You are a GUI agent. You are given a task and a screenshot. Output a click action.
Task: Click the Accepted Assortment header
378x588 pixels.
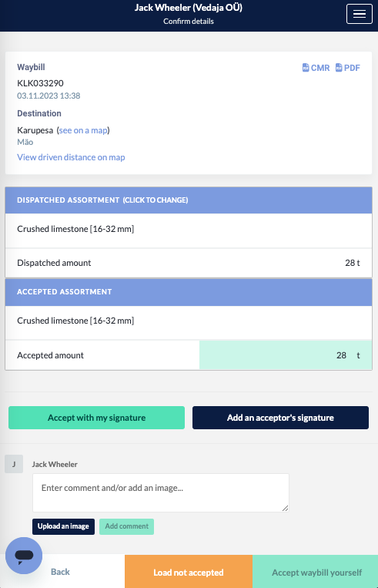[x=189, y=292]
